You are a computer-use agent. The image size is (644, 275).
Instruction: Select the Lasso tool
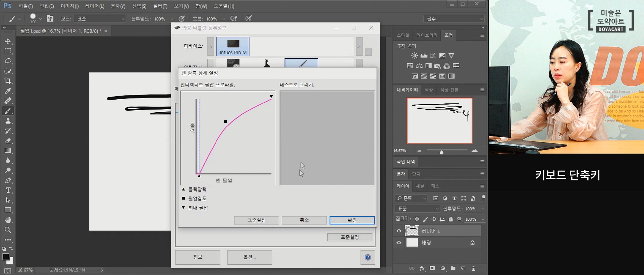[8, 61]
